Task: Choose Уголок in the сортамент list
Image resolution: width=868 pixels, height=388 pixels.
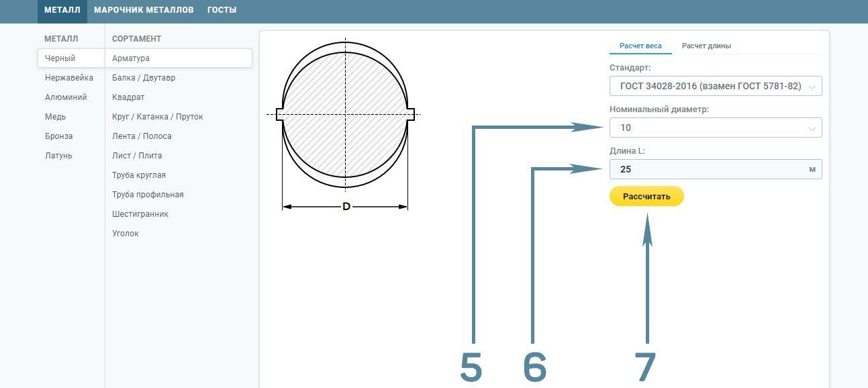Action: click(x=126, y=234)
